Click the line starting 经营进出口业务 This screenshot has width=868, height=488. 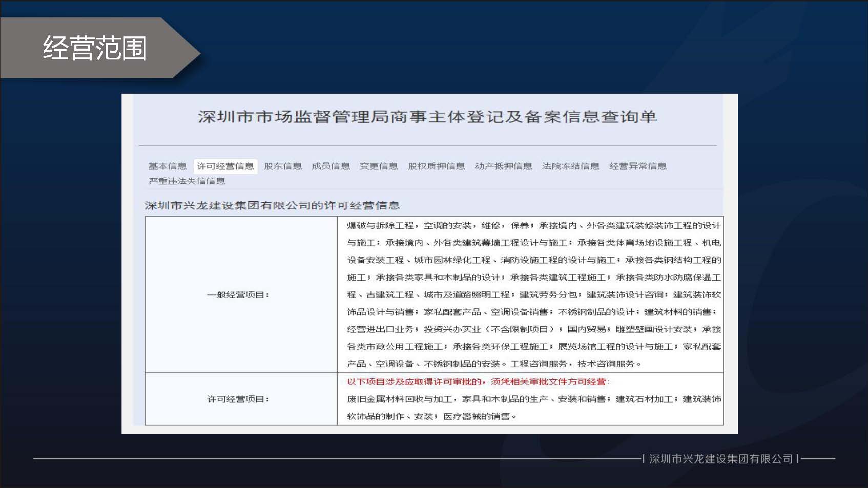coord(533,329)
